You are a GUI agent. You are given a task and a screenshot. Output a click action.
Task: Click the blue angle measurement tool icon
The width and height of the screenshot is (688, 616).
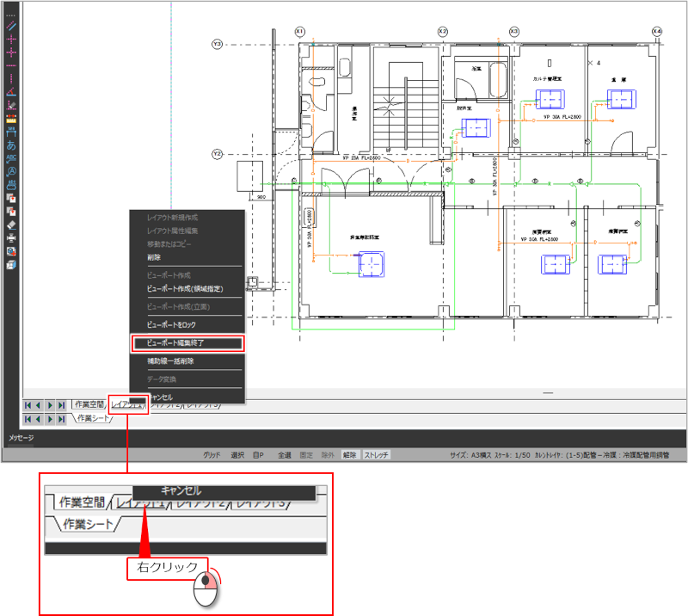11,92
